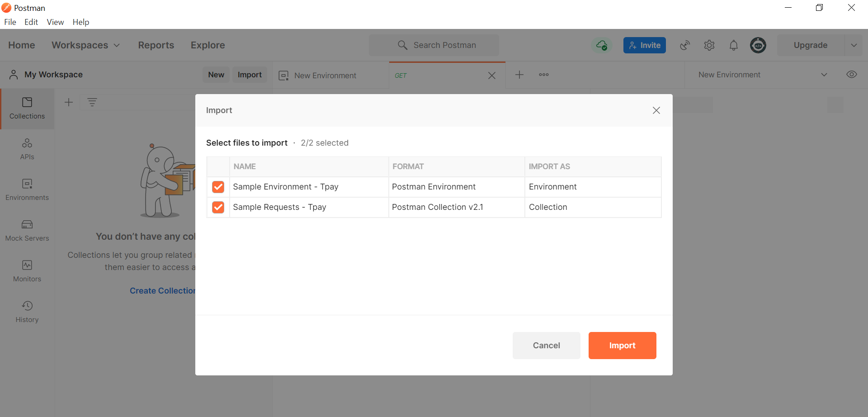
Task: Open a new request tab with plus
Action: (x=519, y=75)
